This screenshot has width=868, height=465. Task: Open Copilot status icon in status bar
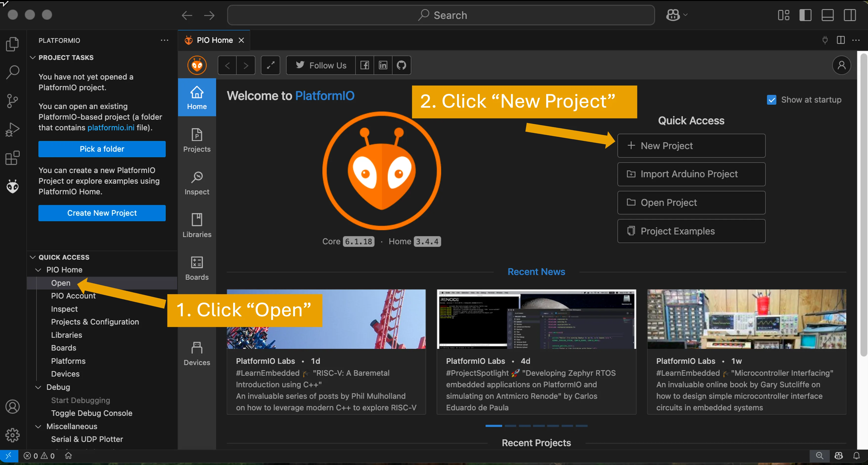point(839,456)
